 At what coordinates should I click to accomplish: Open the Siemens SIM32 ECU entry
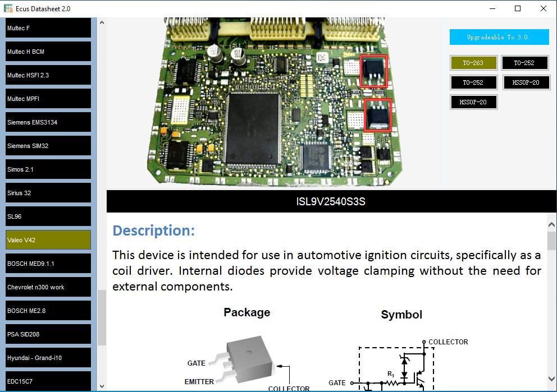48,146
